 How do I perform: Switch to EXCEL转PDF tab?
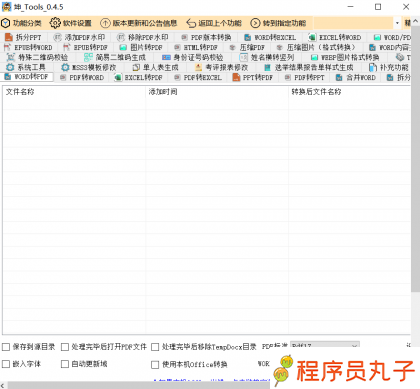click(138, 77)
